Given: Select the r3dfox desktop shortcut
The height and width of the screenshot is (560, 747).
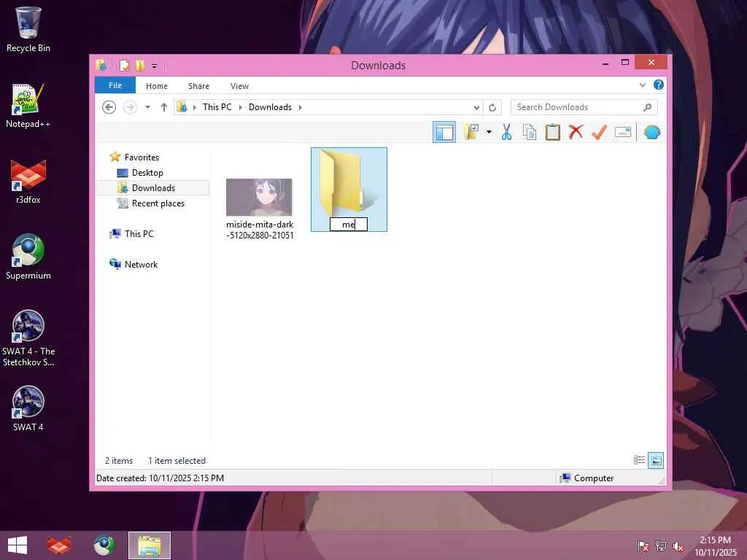Looking at the screenshot, I should click(x=28, y=182).
